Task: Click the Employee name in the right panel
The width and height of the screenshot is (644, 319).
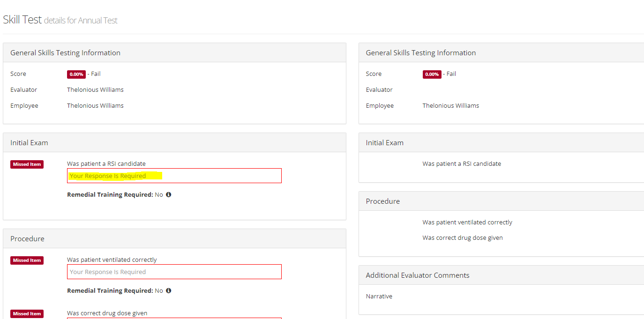Action: pos(450,106)
